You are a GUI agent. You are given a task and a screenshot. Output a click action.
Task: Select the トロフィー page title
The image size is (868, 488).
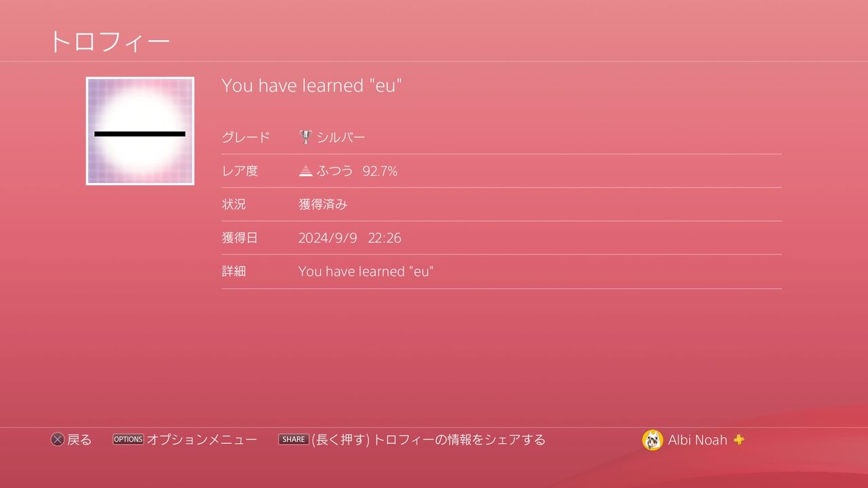pyautogui.click(x=109, y=42)
